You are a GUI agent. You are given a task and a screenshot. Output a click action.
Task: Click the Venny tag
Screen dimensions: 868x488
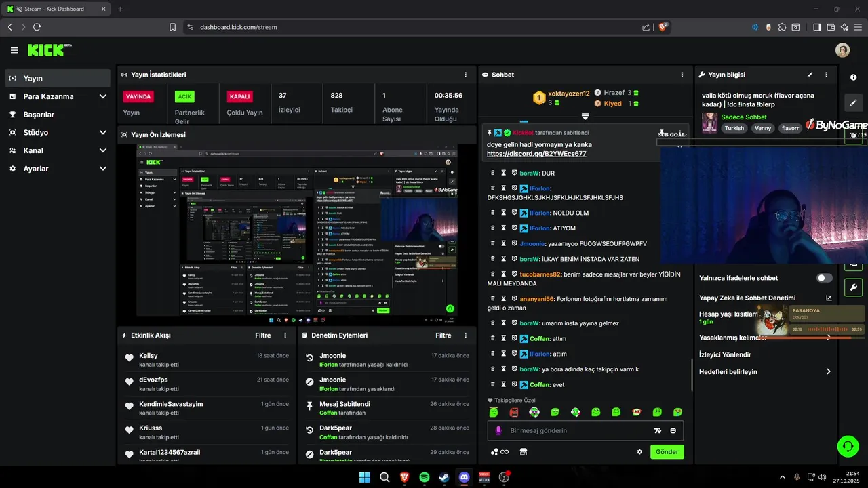point(763,128)
